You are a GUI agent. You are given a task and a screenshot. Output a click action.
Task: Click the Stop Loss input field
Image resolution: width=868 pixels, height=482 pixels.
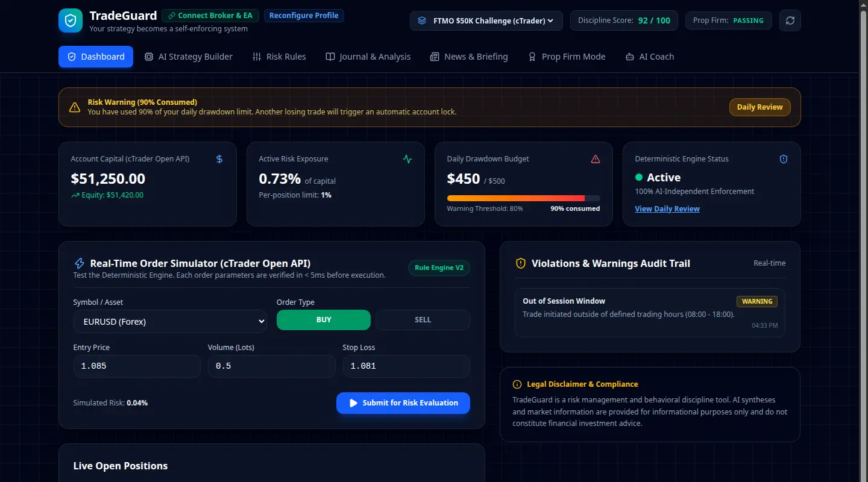coord(406,366)
